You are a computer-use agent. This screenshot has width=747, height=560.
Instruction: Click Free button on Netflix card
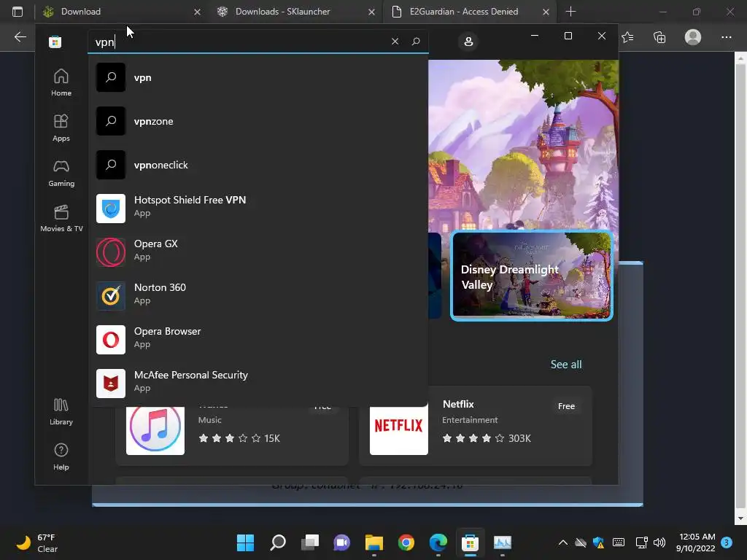[566, 406]
